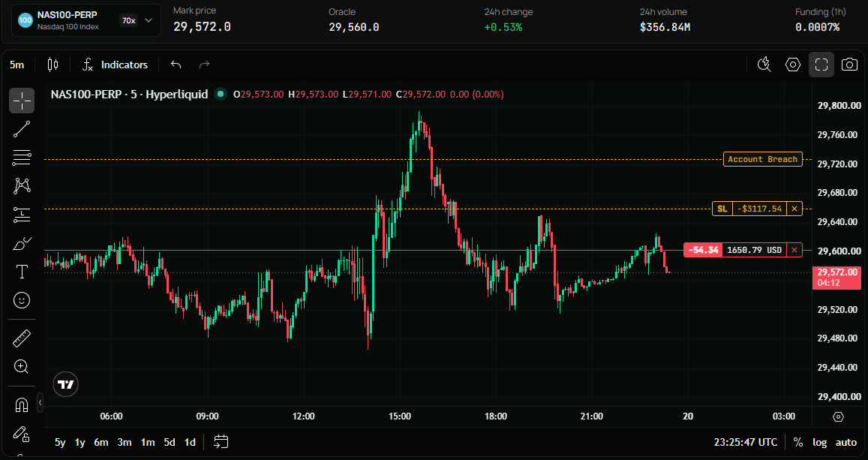Select the ruler measure tool

click(x=22, y=338)
